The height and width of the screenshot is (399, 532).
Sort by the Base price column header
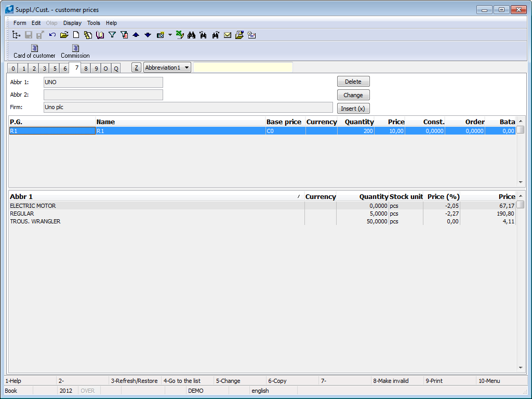[x=285, y=122]
